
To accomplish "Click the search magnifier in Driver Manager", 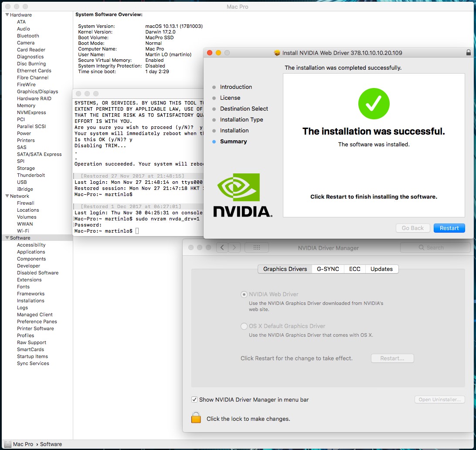I will point(422,247).
